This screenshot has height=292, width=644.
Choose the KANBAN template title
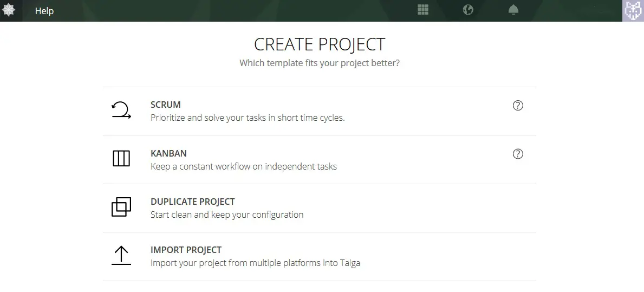point(168,153)
